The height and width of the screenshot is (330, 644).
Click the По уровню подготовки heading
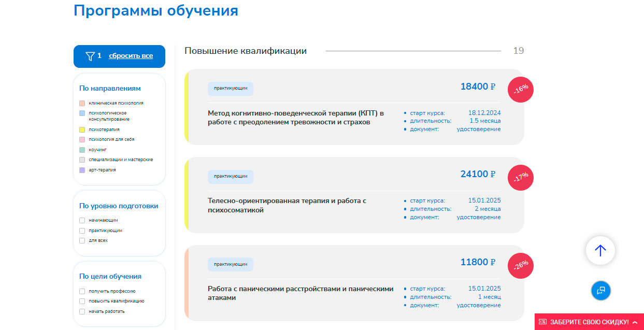tap(119, 206)
